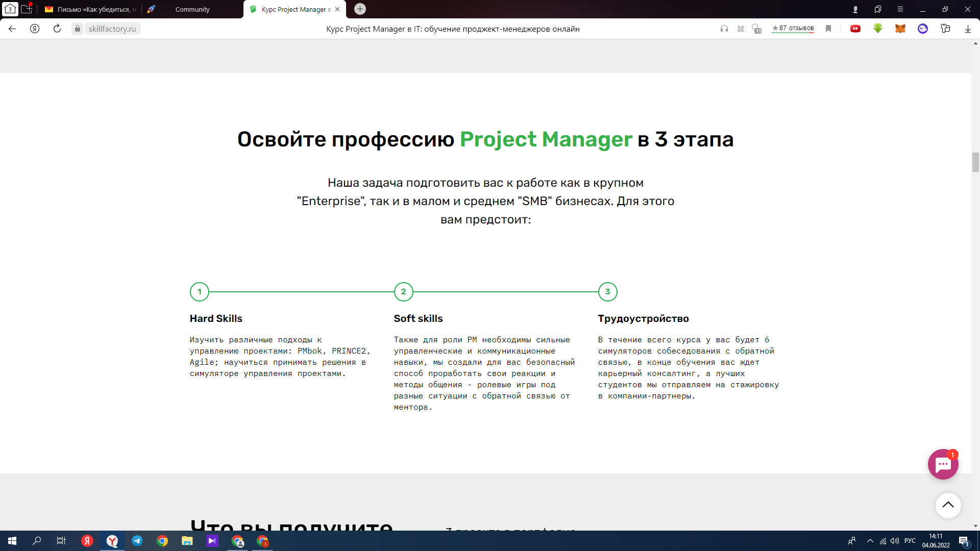Click the headphones read-aloud icon
Image resolution: width=980 pixels, height=551 pixels.
coord(724,29)
